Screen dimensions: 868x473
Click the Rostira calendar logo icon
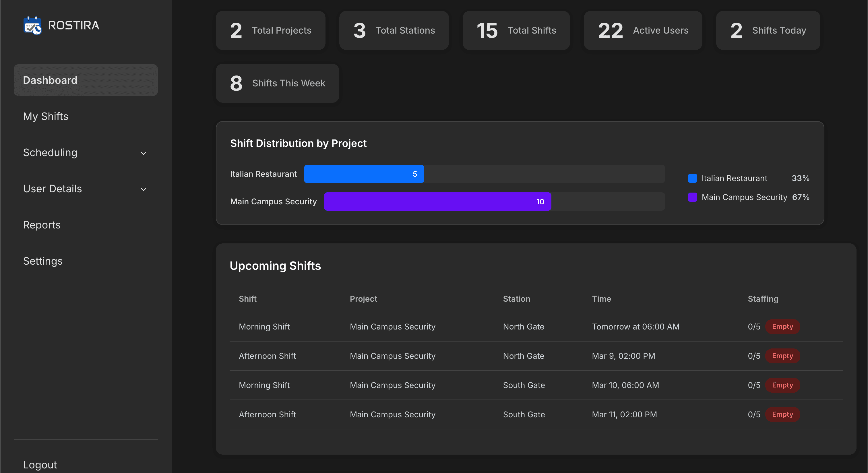tap(32, 25)
